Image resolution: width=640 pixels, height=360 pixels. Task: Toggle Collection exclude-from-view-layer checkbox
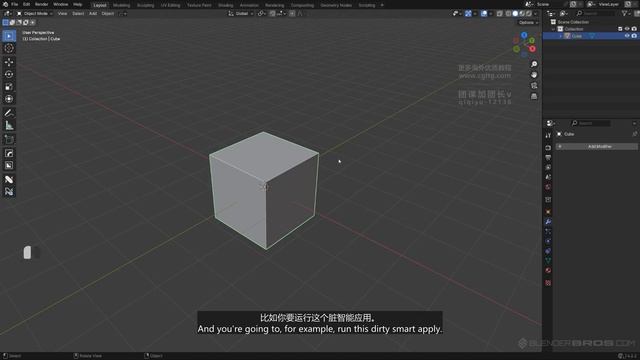point(620,29)
